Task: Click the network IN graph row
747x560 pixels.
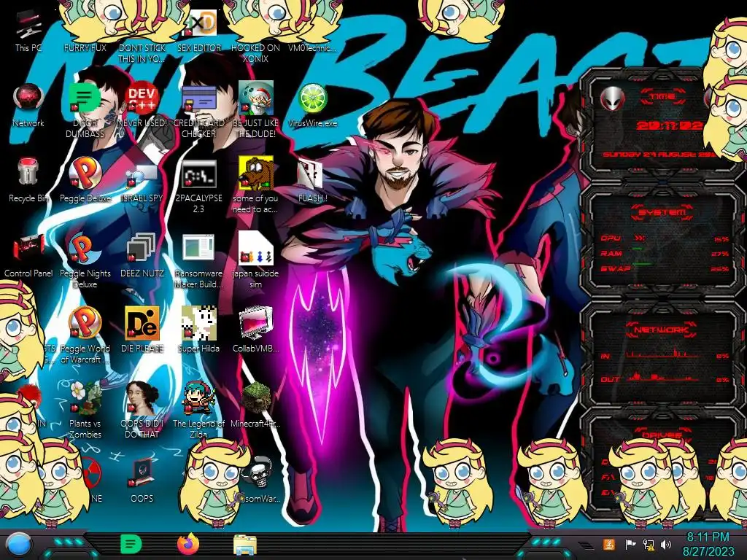Action: tap(665, 355)
